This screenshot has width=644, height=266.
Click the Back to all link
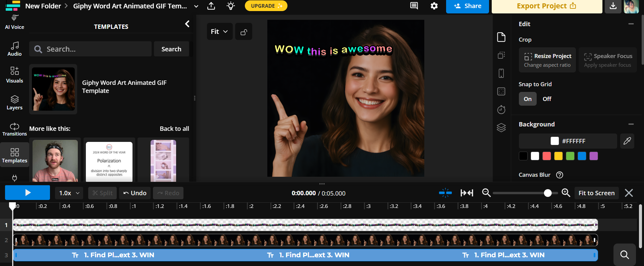(x=174, y=128)
